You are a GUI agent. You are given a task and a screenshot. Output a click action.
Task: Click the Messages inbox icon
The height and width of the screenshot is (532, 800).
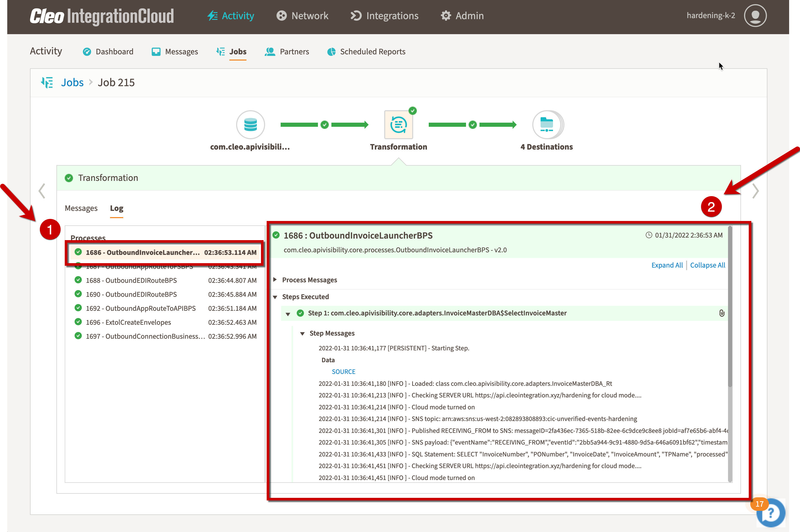coord(156,51)
